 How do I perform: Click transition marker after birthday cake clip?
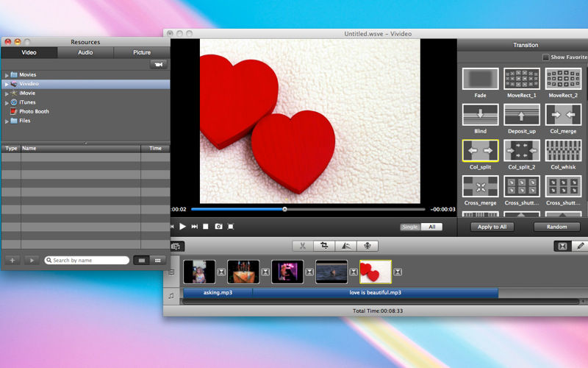pos(265,272)
